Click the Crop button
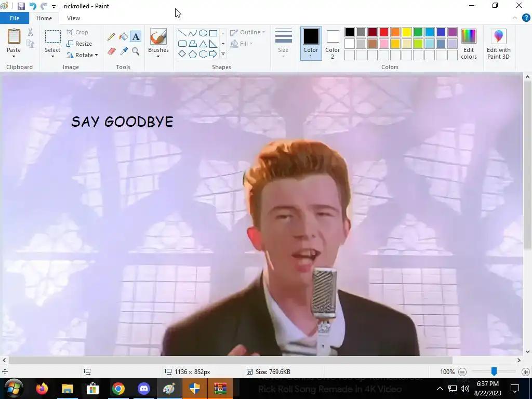The width and height of the screenshot is (532, 399). [x=78, y=32]
